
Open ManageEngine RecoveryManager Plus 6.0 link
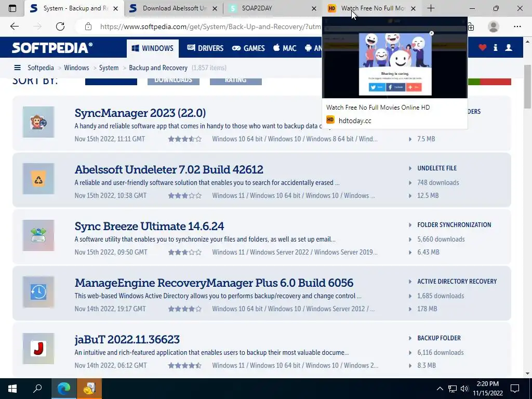point(214,283)
